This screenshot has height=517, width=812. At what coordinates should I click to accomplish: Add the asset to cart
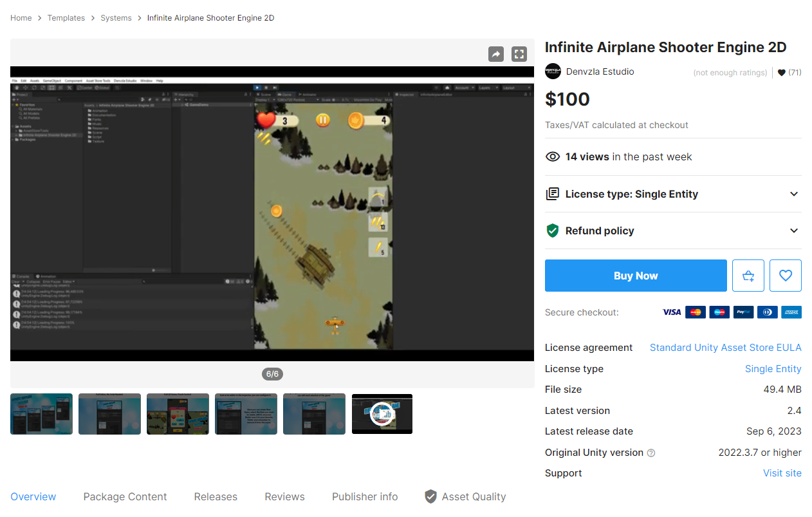(x=748, y=276)
